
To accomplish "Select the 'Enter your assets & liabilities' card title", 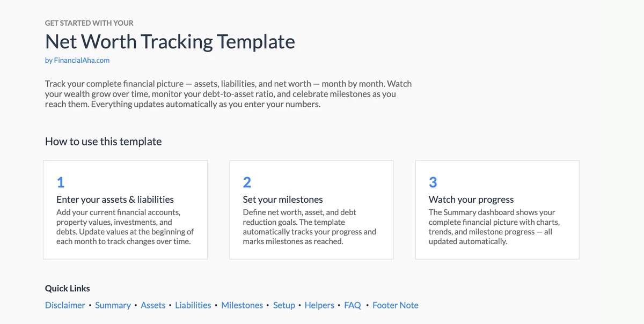I will point(115,200).
